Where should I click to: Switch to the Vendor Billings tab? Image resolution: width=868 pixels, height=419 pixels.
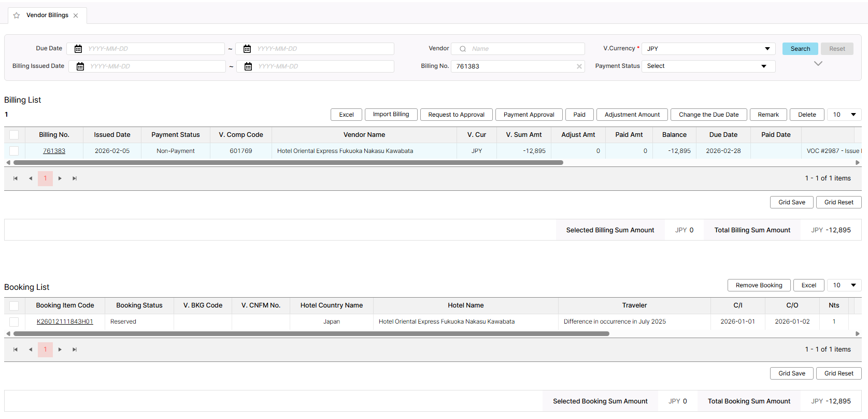[47, 16]
